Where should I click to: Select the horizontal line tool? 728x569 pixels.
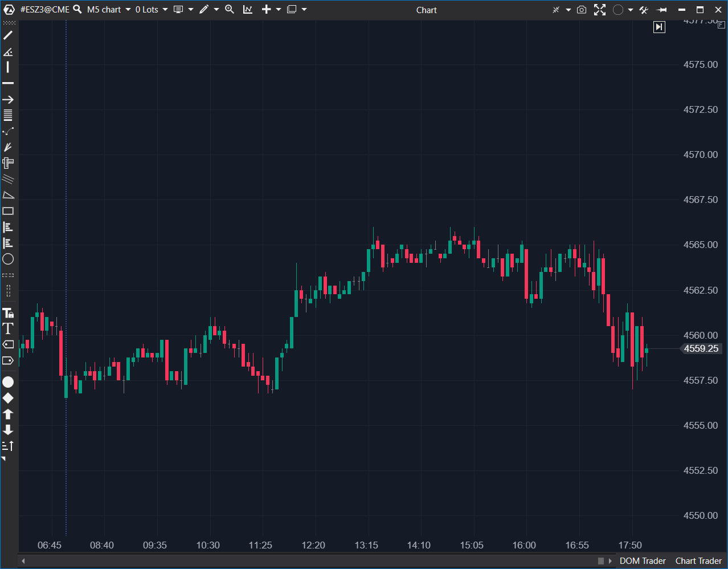coord(8,83)
